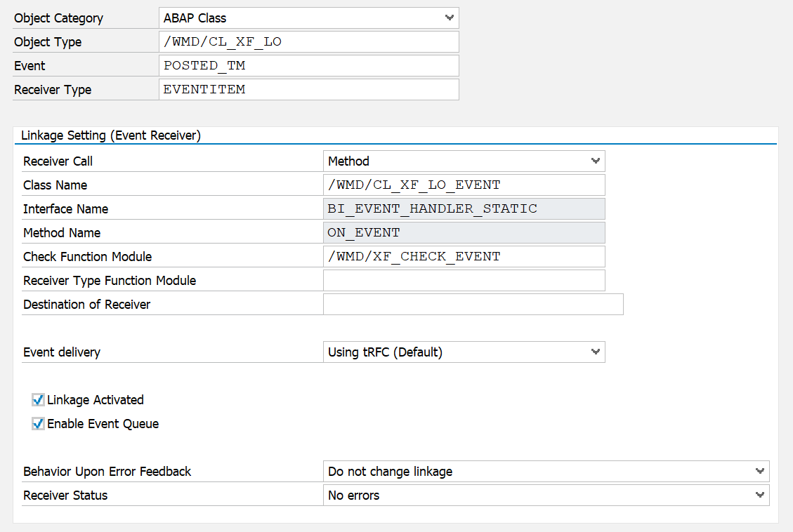Viewport: 793px width, 532px height.
Task: Click the Method Name field showing ON_EVENT
Action: coord(464,233)
